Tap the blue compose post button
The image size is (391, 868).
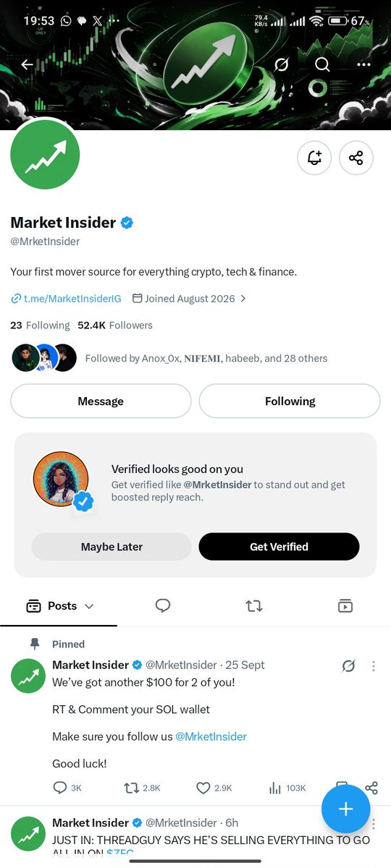point(345,809)
